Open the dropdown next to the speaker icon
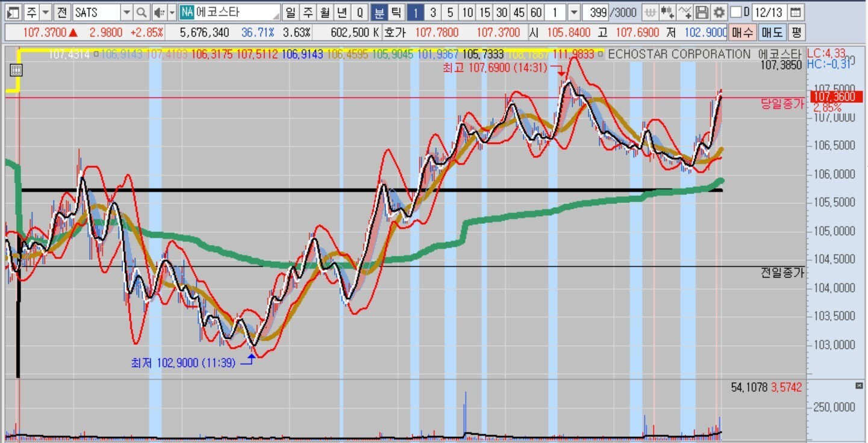 (x=172, y=12)
